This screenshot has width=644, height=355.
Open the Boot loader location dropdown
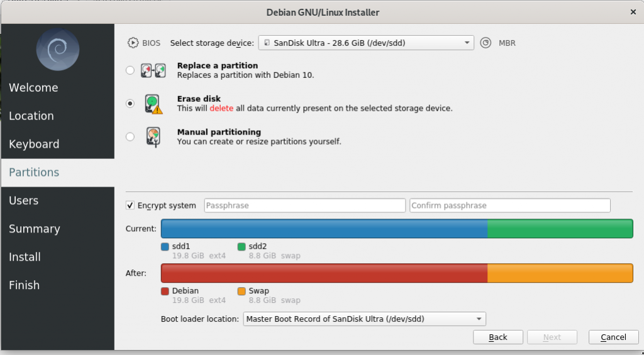tap(364, 319)
